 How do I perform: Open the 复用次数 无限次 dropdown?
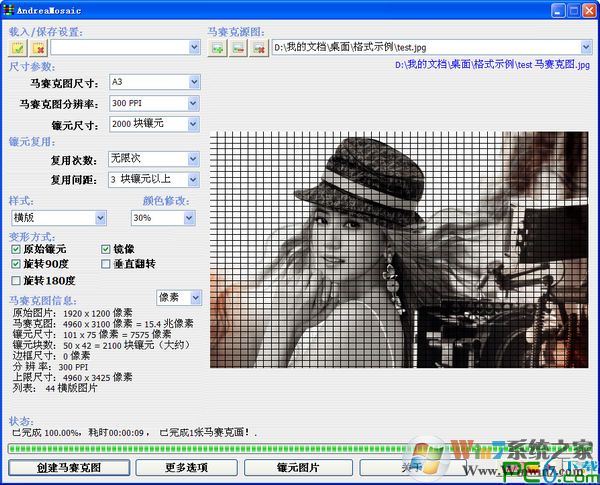pyautogui.click(x=193, y=159)
